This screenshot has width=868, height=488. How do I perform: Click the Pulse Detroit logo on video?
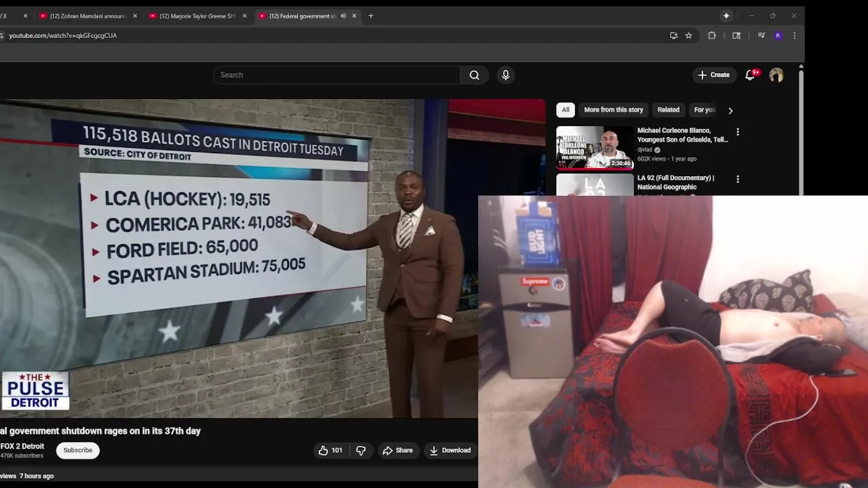(x=35, y=391)
